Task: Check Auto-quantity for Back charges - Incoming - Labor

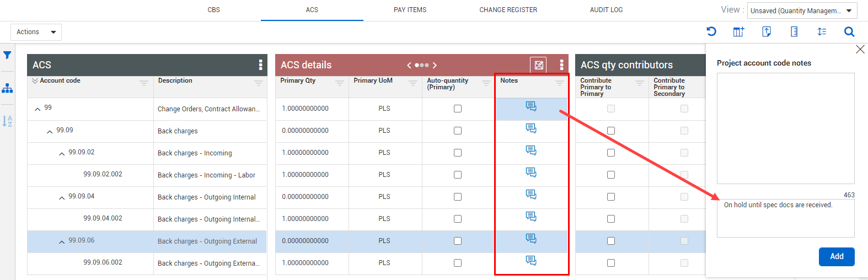Action: 458,175
